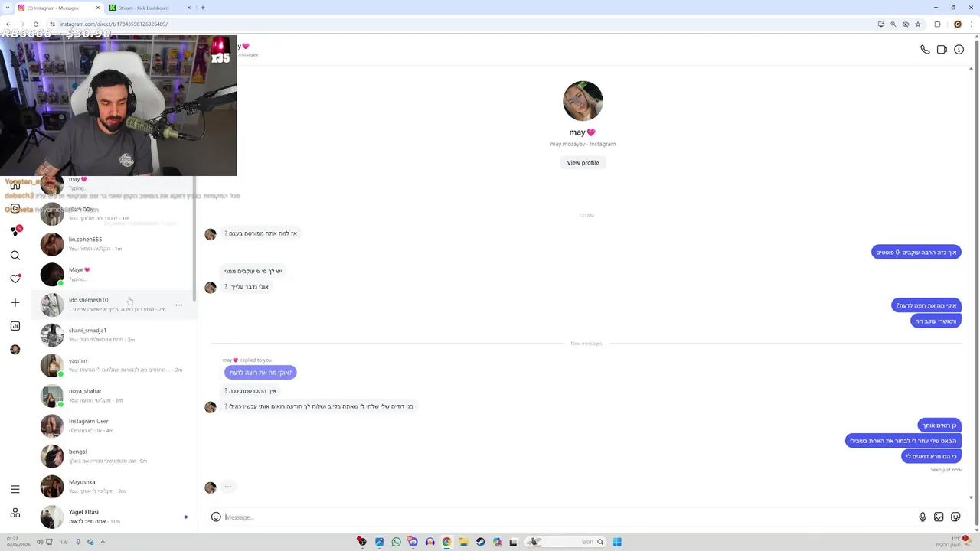Open a new Chrome tab

(202, 8)
